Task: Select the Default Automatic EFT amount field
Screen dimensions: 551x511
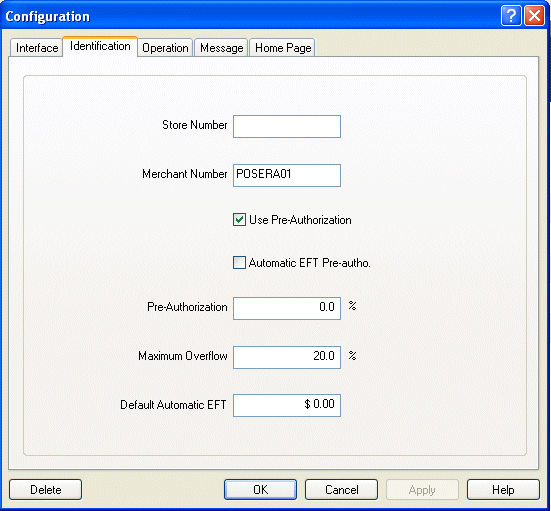Action: (287, 405)
